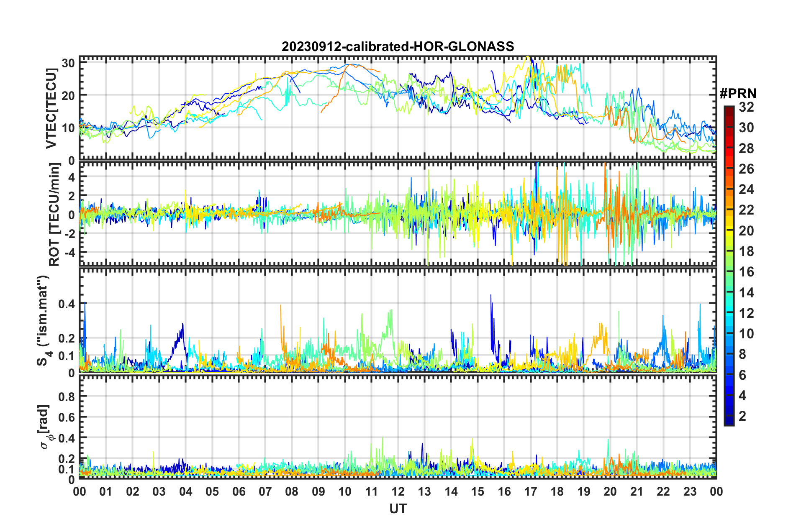Click the 12 hour tick on the UT axis
The width and height of the screenshot is (796, 532).
398,491
